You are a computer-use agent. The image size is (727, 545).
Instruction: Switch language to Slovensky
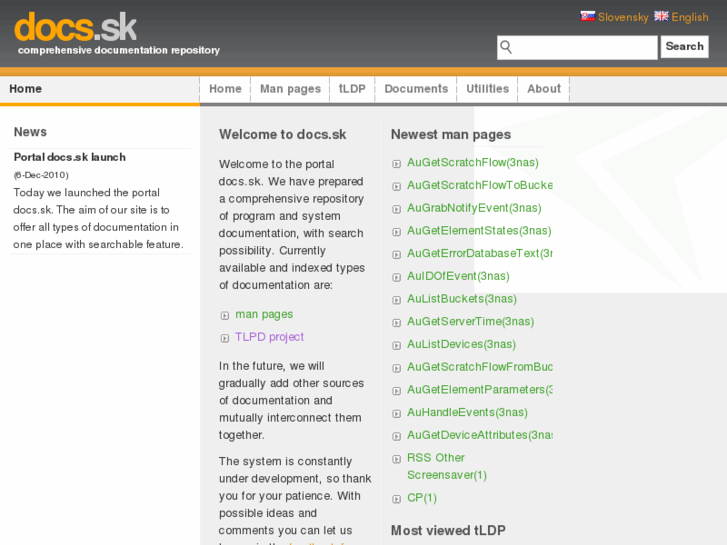coord(623,17)
